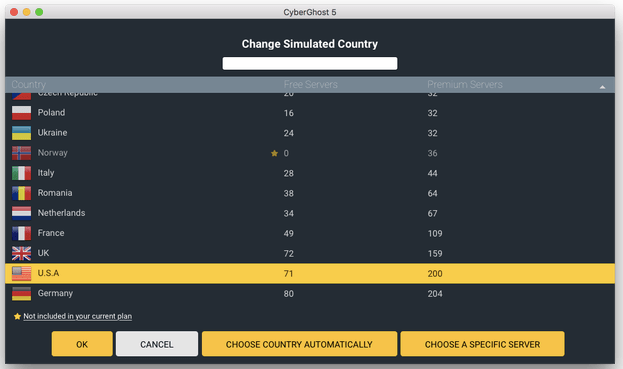Select the Italy country name

coord(46,173)
